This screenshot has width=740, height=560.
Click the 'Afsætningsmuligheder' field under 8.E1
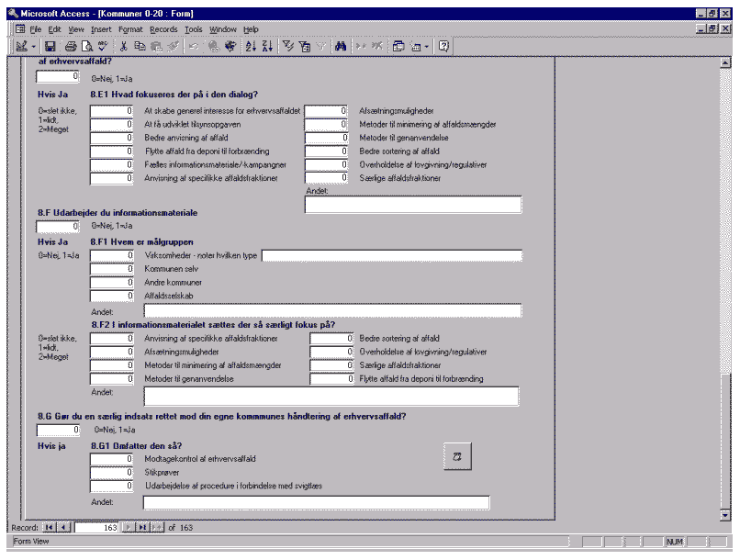click(x=326, y=111)
